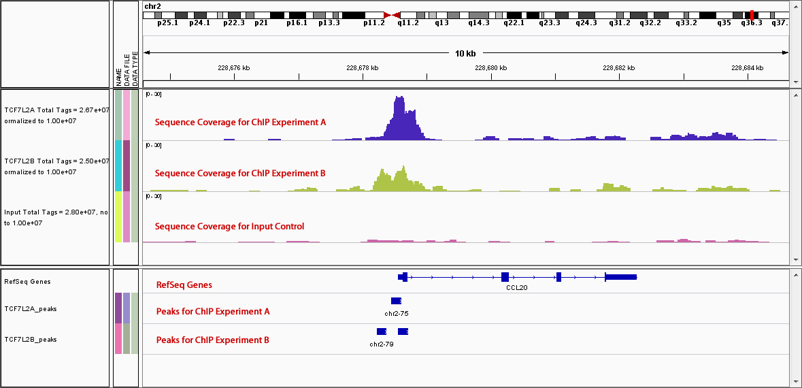Click the q36.3 cytoband label
802x388 pixels.
(752, 23)
